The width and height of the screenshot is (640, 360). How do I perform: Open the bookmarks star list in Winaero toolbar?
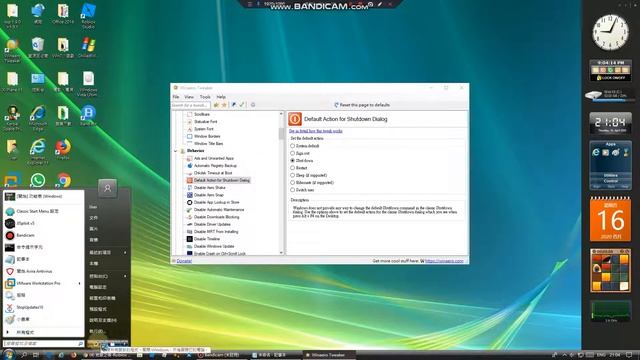tap(224, 105)
